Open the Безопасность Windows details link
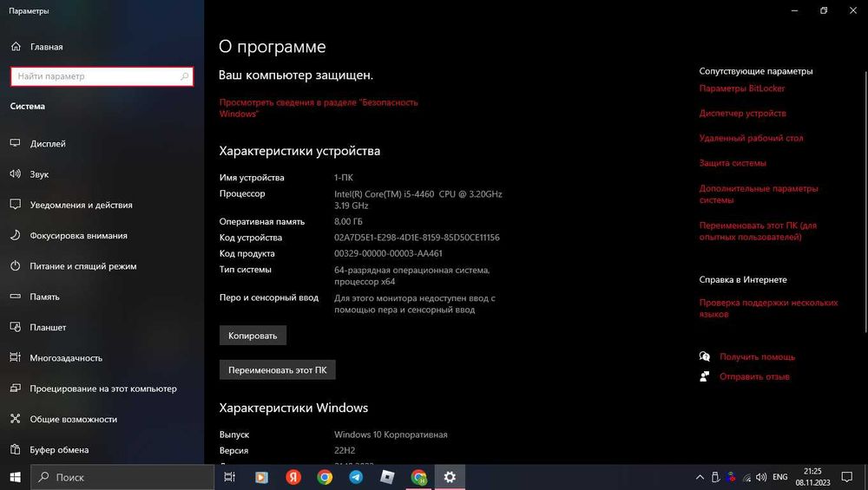The height and width of the screenshot is (490, 868). point(319,108)
